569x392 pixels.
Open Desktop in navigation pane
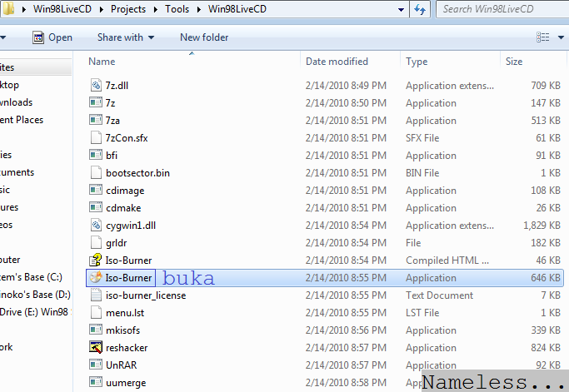[9, 85]
